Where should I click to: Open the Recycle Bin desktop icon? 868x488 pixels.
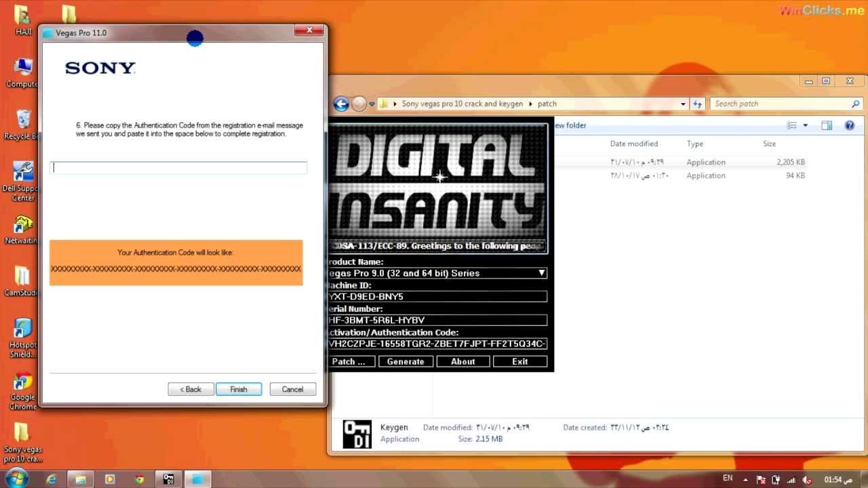(x=22, y=125)
